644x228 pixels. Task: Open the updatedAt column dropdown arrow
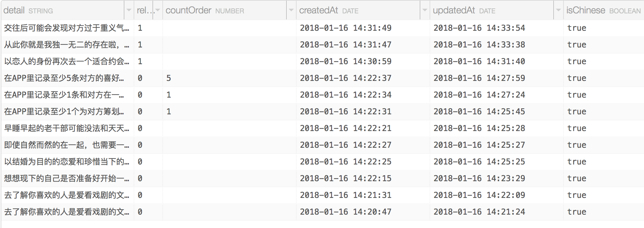tap(558, 10)
